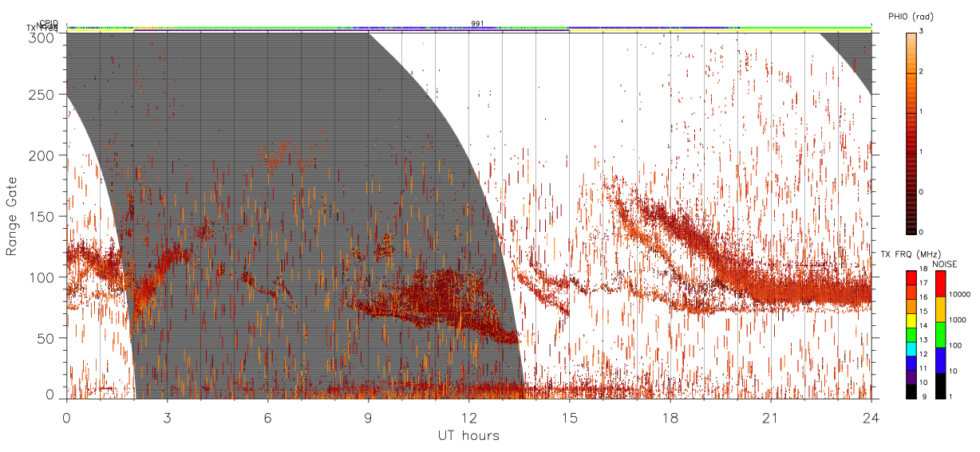Screen dimensions: 980x452
Task: Select the green 13–14 MHz TX FRQ swatch
Action: [x=911, y=335]
